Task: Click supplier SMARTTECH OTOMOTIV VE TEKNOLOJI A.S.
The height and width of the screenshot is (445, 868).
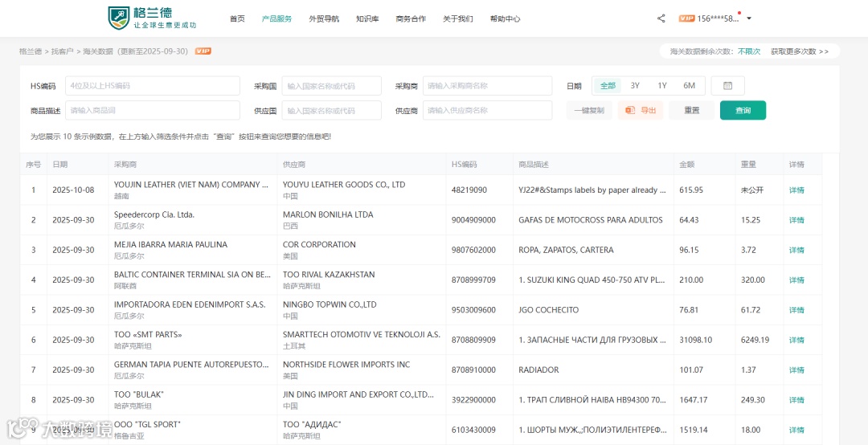Action: [x=362, y=334]
